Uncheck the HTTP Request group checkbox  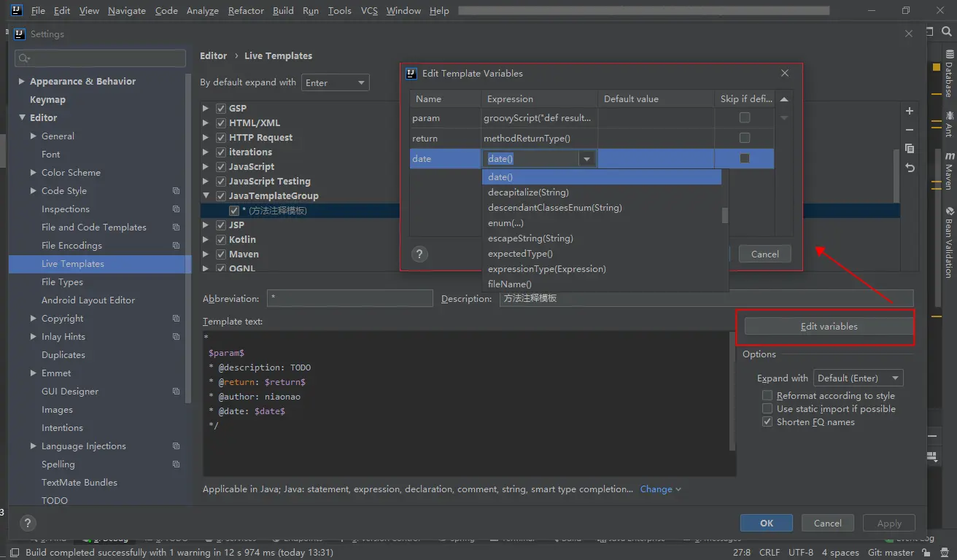coord(221,138)
